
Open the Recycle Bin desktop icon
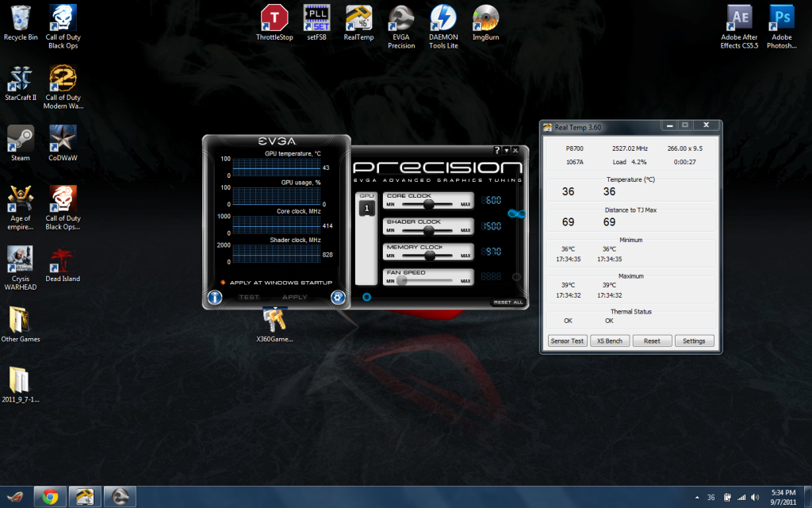[21, 23]
